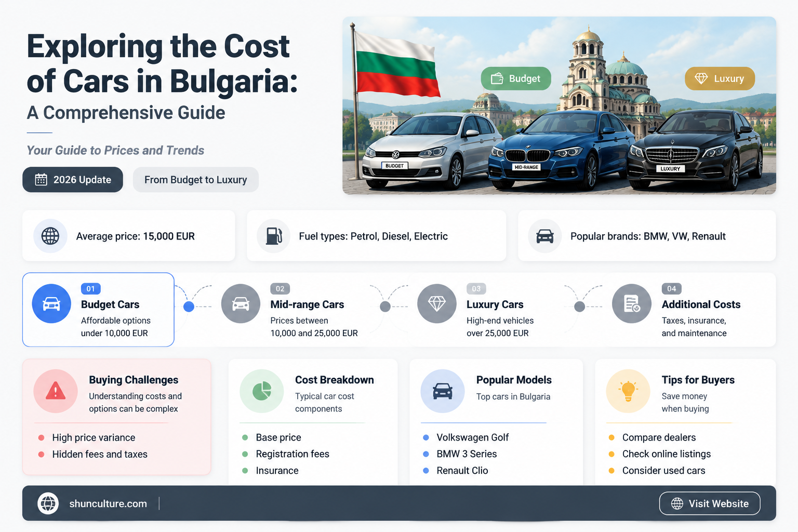Click the gray step dot after Mid-range Cars
Screen dimensions: 798x532
coord(385,307)
